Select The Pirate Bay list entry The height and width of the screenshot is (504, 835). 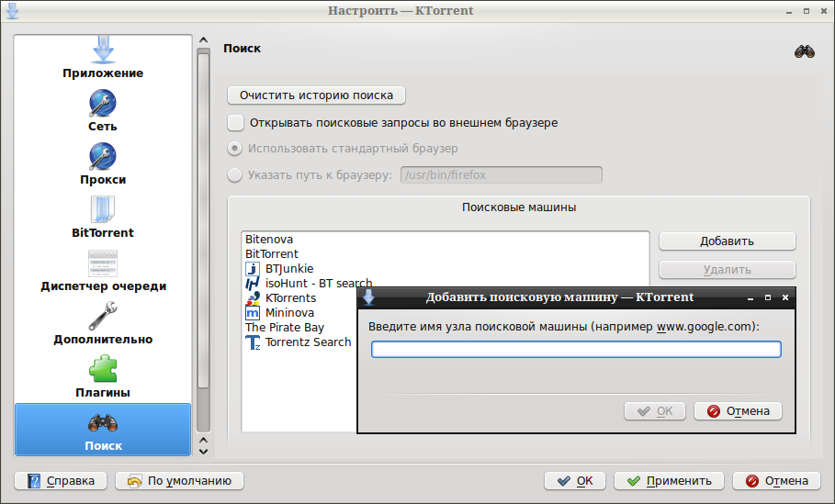tap(285, 328)
